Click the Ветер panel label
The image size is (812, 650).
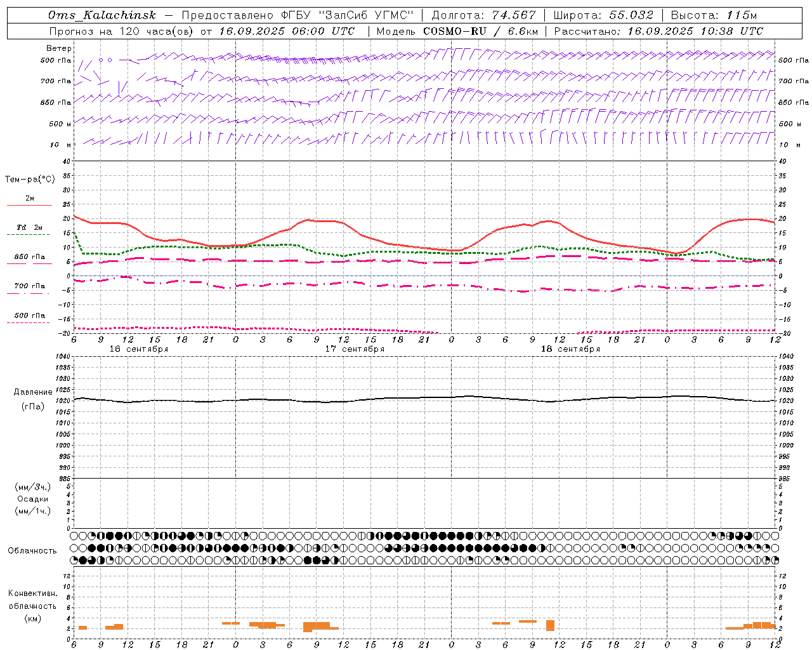(59, 48)
